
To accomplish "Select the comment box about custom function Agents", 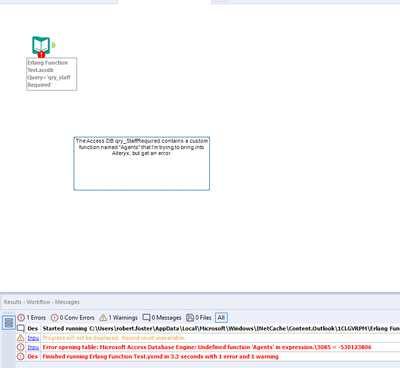I will 142,164.
